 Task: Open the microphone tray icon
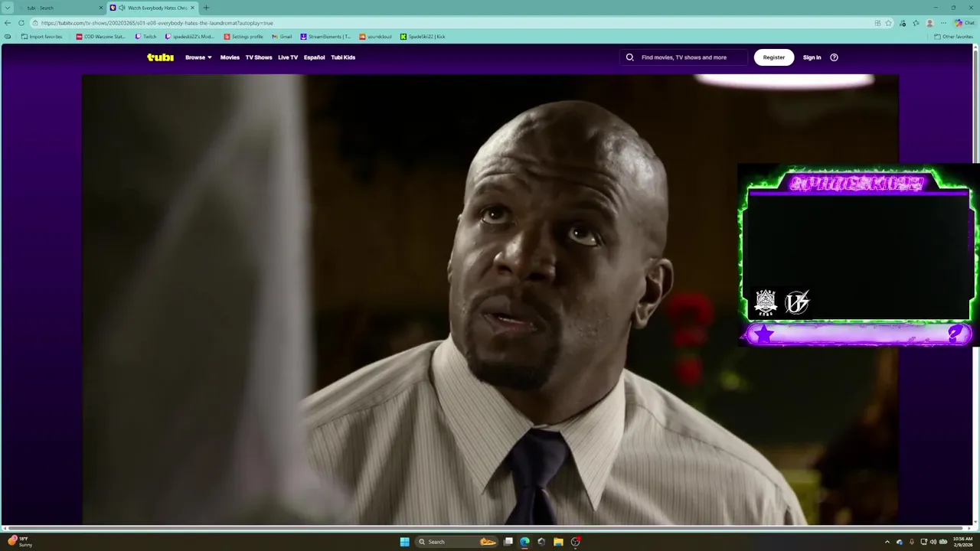tap(911, 542)
